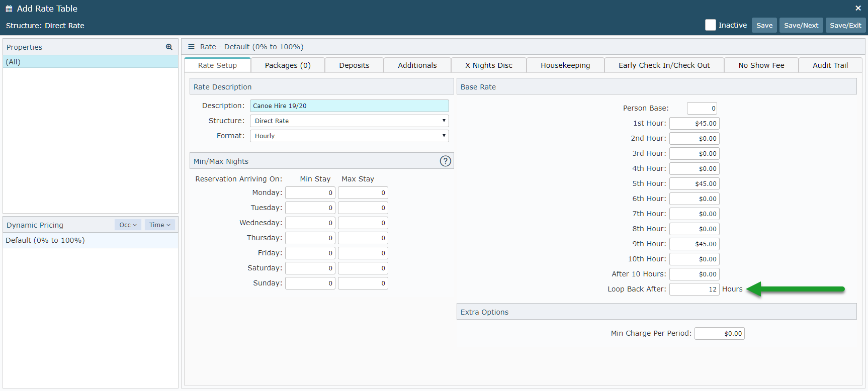Screen dimensions: 868x391
Task: Click Wednesday Min Stay field
Action: [x=310, y=223]
